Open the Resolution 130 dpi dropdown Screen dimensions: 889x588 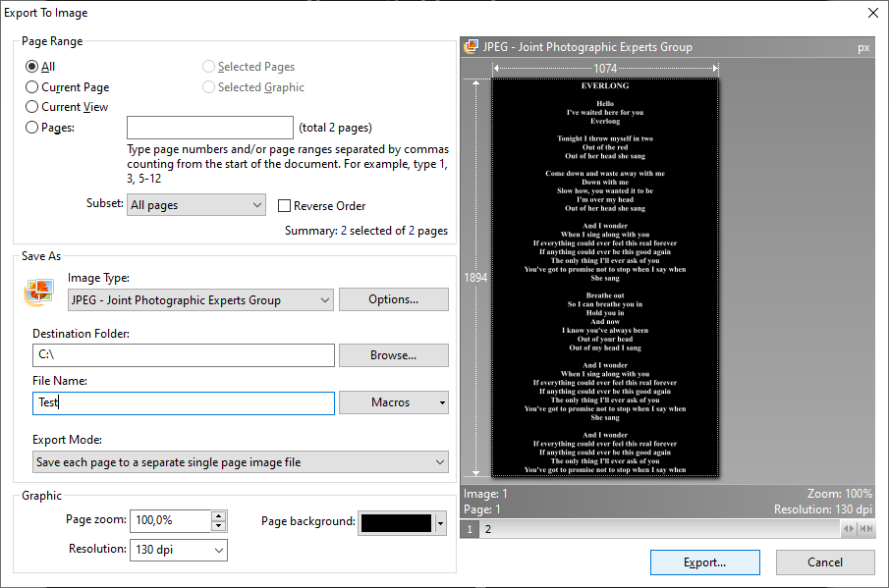point(179,550)
